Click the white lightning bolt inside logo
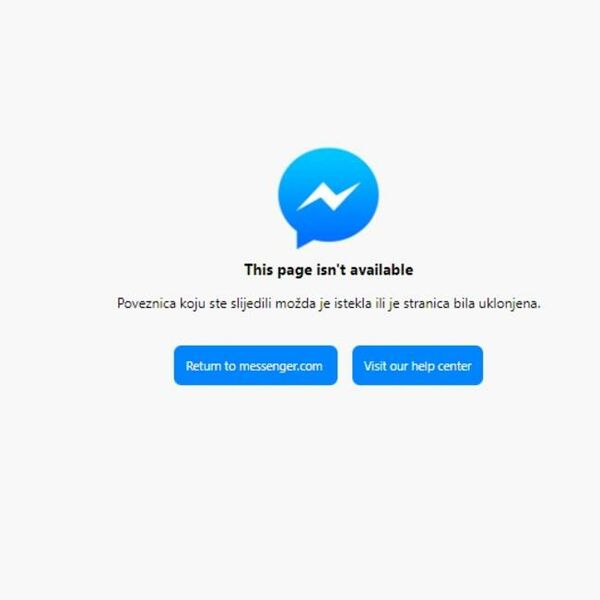The width and height of the screenshot is (600, 600). [328, 196]
